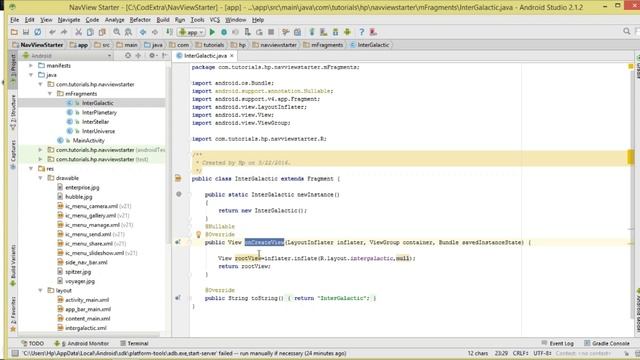
Task: Run the app with green play icon
Action: click(x=212, y=32)
